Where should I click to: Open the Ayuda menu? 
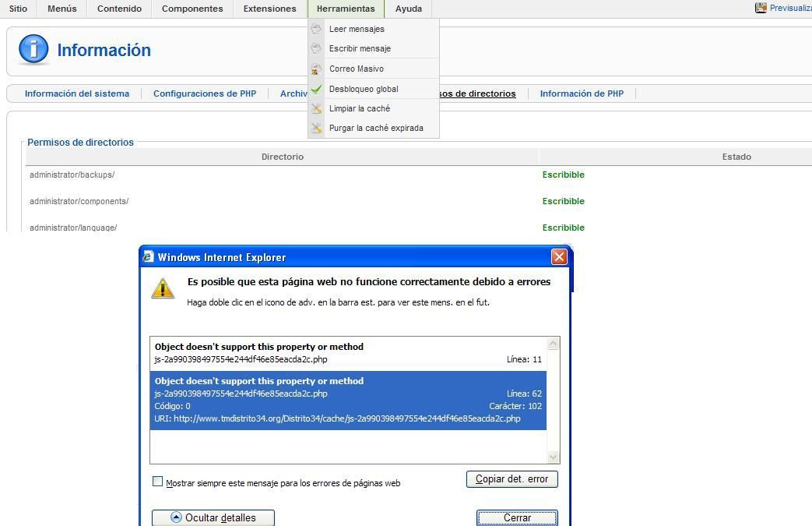tap(409, 9)
